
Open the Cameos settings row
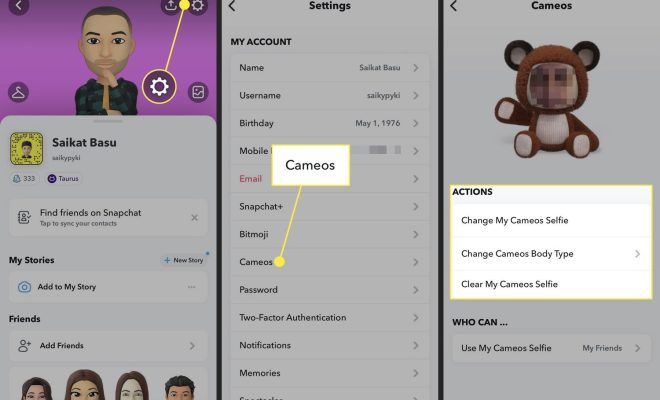(330, 262)
